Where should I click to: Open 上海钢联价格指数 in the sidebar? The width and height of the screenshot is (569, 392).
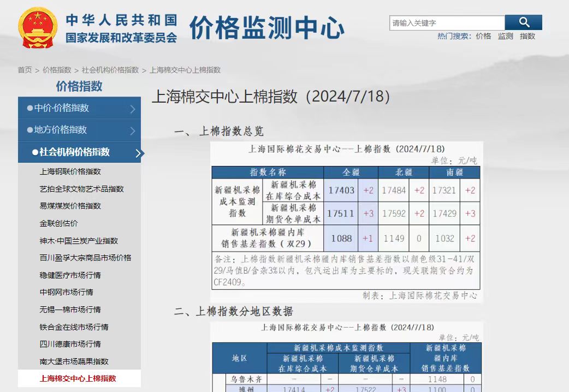pos(70,171)
